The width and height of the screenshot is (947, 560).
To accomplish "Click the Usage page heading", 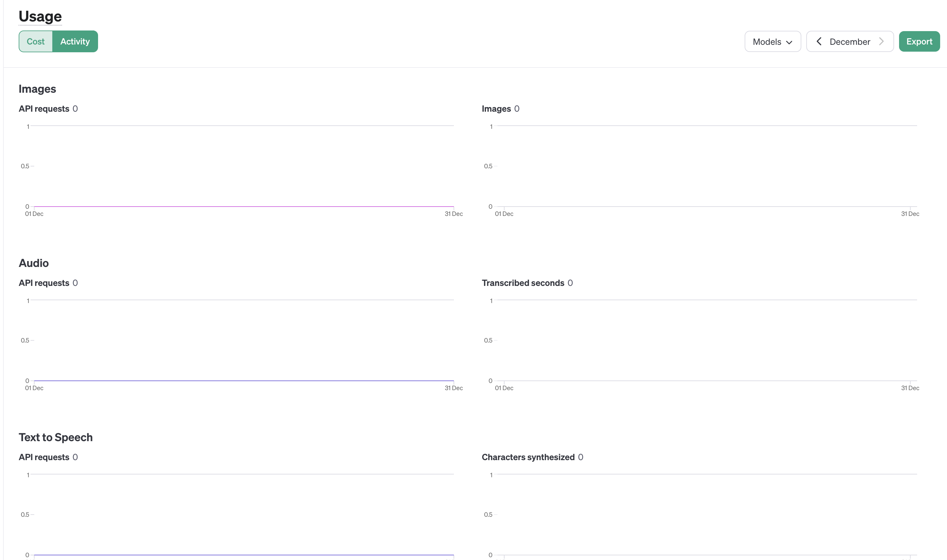I will pos(40,16).
